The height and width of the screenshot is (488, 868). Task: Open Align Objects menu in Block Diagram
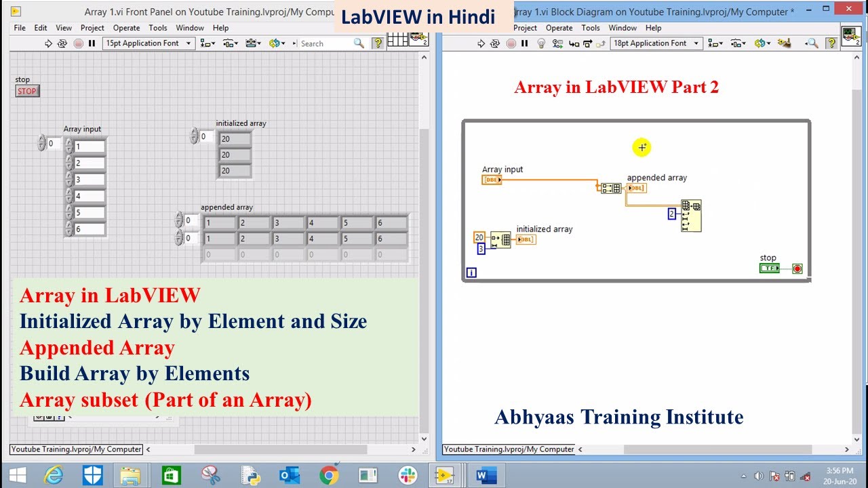tap(715, 43)
